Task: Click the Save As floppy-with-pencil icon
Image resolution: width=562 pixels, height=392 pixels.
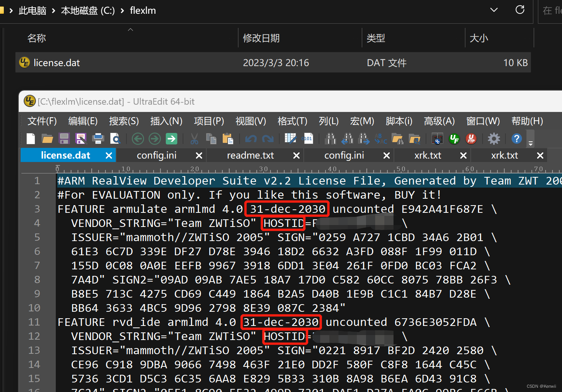Action: click(81, 138)
